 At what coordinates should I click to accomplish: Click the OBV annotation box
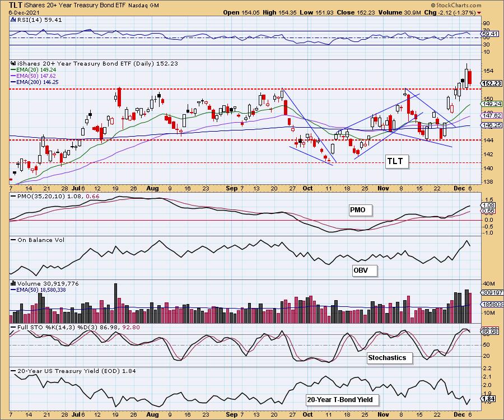tap(365, 270)
